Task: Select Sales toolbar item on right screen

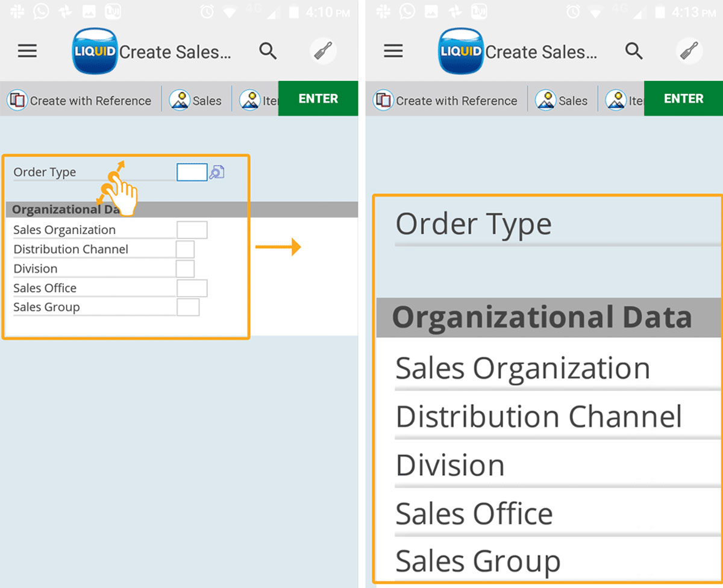Action: 562,101
